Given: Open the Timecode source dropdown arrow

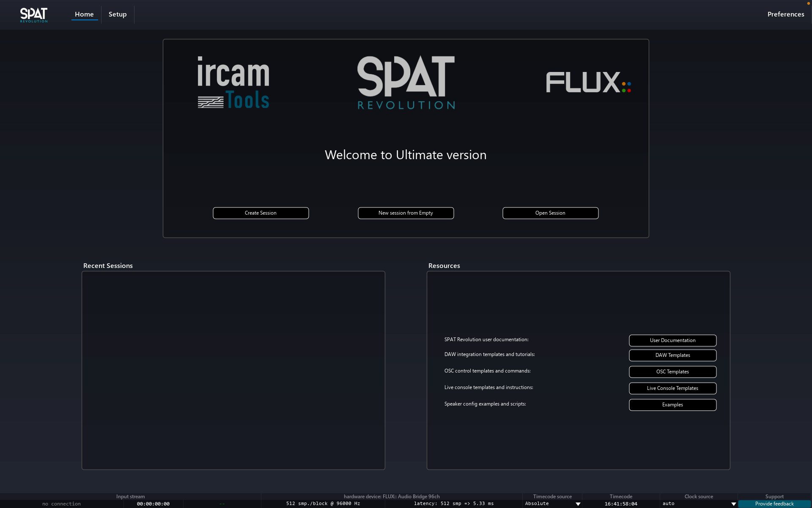Looking at the screenshot, I should 578,504.
